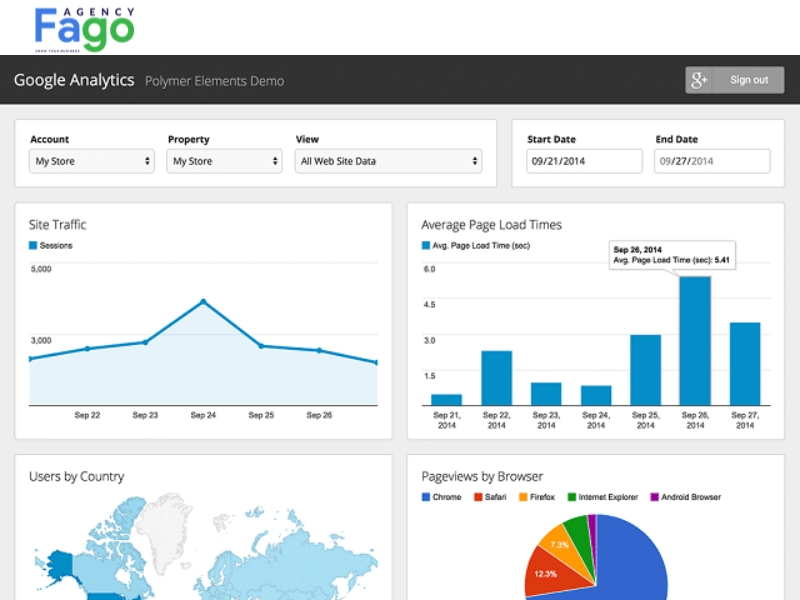The width and height of the screenshot is (800, 600).
Task: Click the Google Analytics title
Action: click(74, 80)
